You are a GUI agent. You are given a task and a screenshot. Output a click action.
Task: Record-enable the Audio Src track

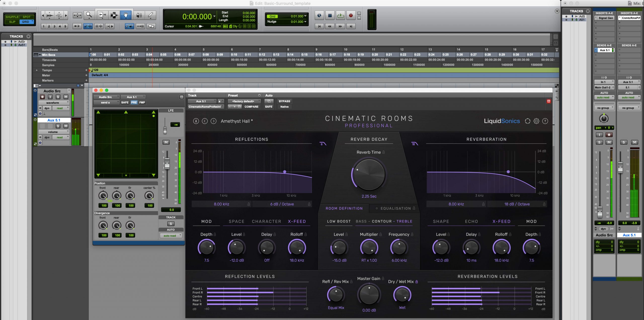[x=42, y=97]
